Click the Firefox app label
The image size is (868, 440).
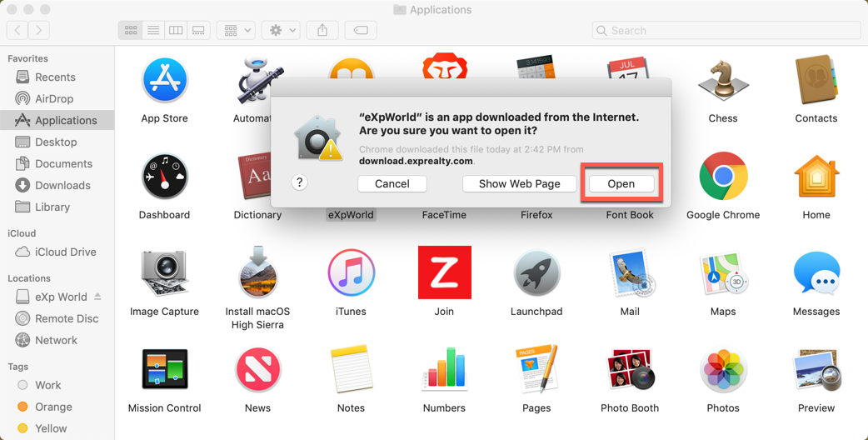[536, 215]
